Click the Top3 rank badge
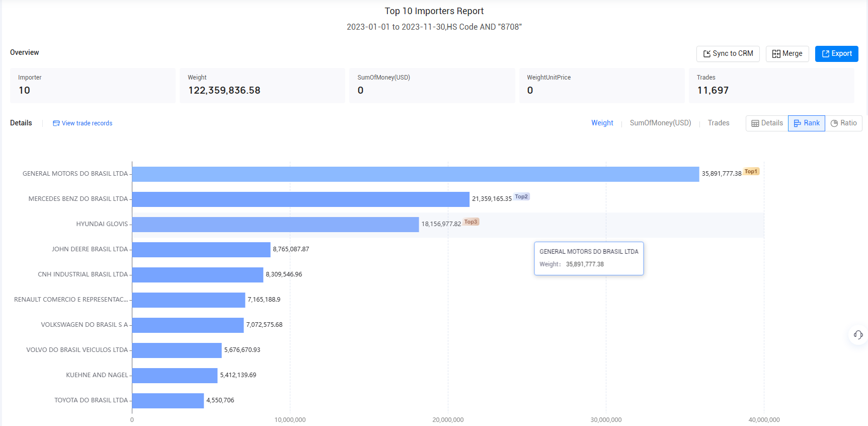This screenshot has width=868, height=426. tap(471, 222)
